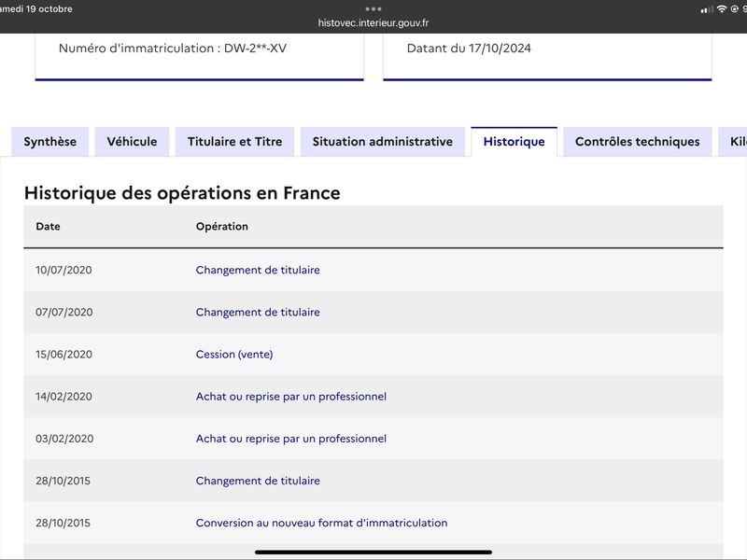747x560 pixels.
Task: Click Changement de titulaire dated 28/10/2015
Action: pyautogui.click(x=258, y=481)
